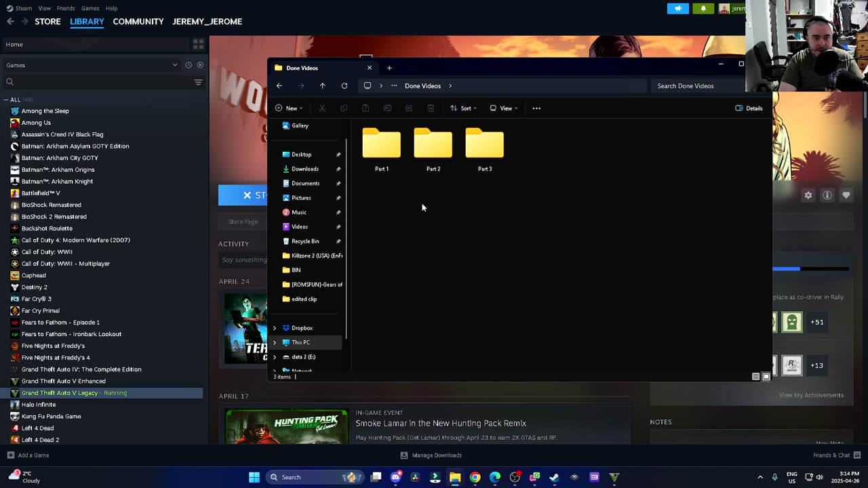Click the breadcrumb ellipsis in address bar
Screen dimensions: 868x488
coord(394,86)
